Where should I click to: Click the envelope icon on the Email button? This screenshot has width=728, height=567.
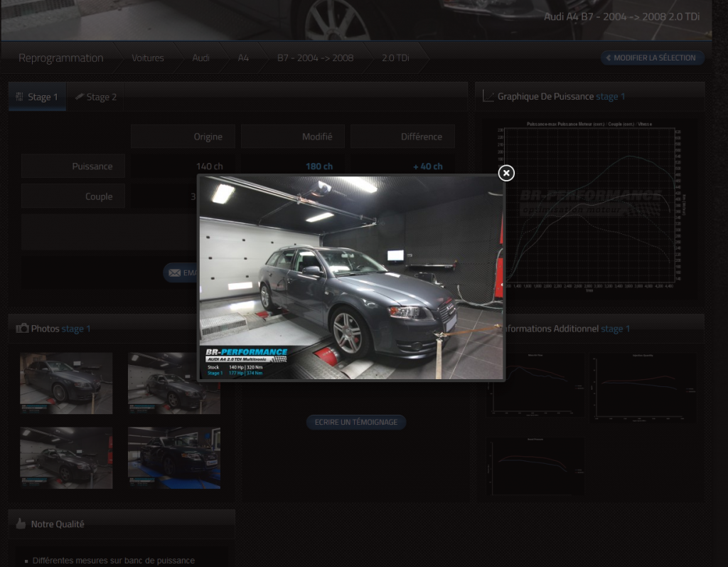tap(173, 272)
